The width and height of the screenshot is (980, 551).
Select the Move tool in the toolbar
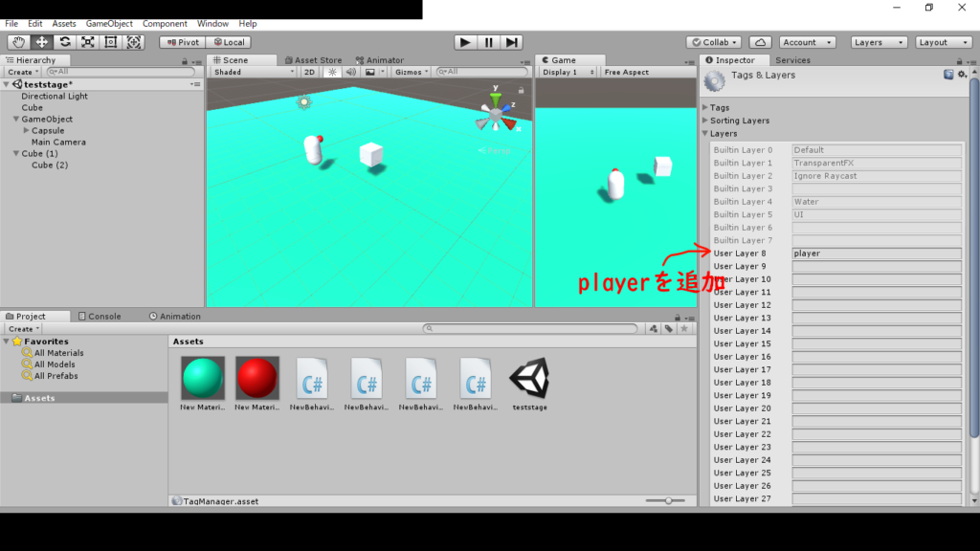tap(42, 42)
